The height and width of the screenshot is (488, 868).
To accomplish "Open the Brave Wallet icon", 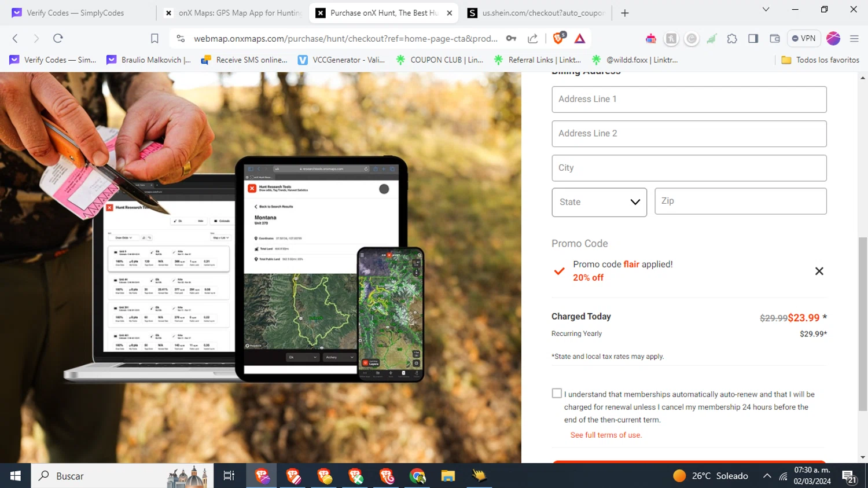I will (775, 38).
